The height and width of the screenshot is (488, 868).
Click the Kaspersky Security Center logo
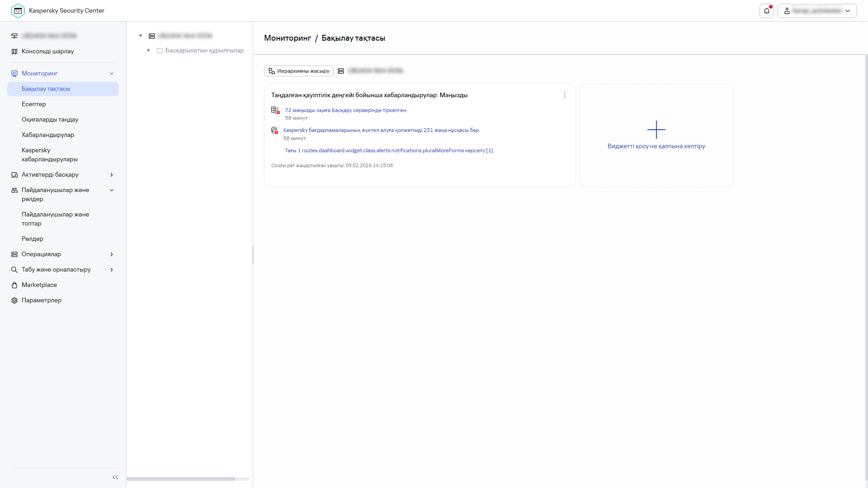click(18, 11)
